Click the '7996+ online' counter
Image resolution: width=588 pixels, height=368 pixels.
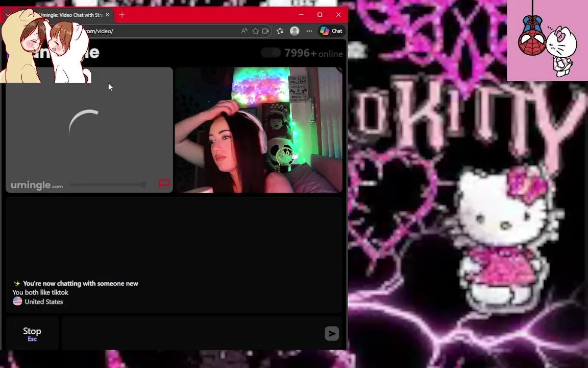pyautogui.click(x=313, y=53)
